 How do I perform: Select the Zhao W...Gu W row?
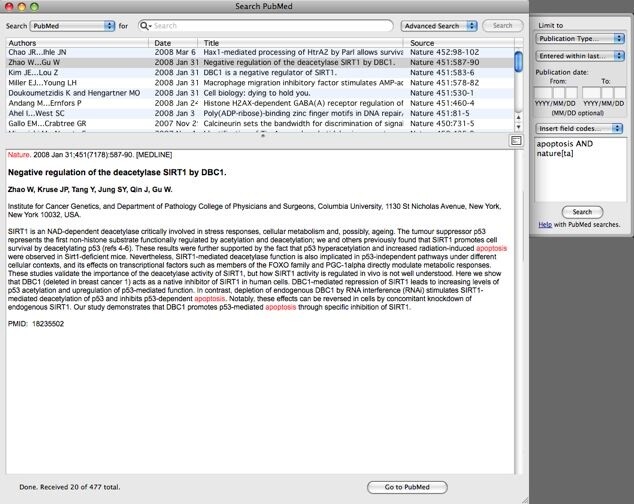click(x=260, y=62)
